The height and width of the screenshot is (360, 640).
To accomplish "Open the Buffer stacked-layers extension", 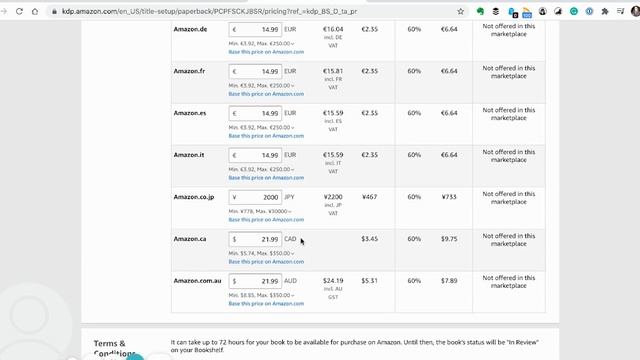I will click(x=496, y=11).
